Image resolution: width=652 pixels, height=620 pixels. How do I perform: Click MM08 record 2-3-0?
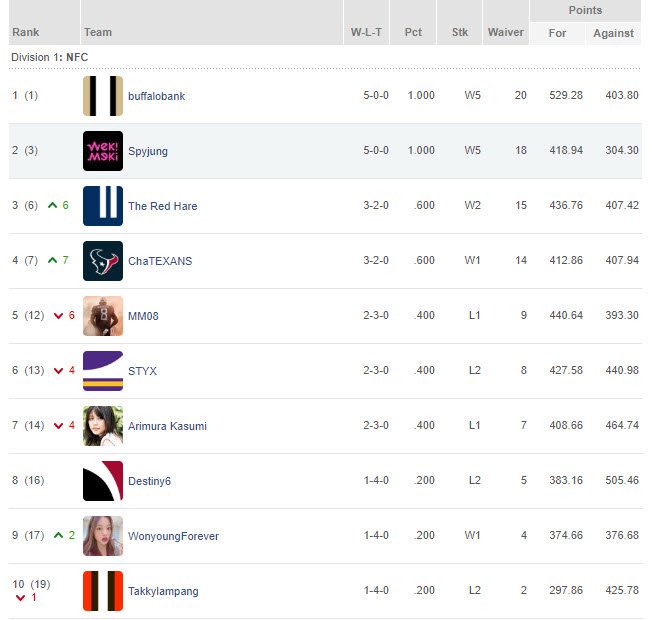point(376,315)
